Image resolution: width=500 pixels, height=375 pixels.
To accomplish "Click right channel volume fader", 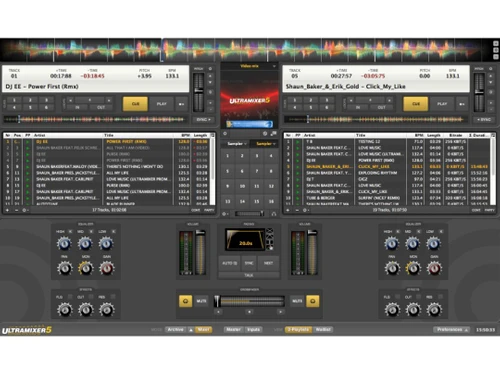I will [x=312, y=251].
